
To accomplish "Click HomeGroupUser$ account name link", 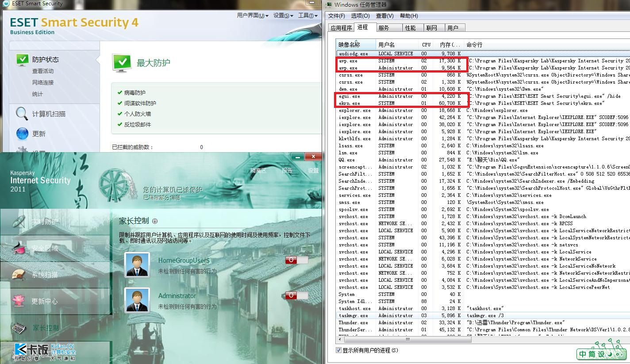I will click(184, 261).
